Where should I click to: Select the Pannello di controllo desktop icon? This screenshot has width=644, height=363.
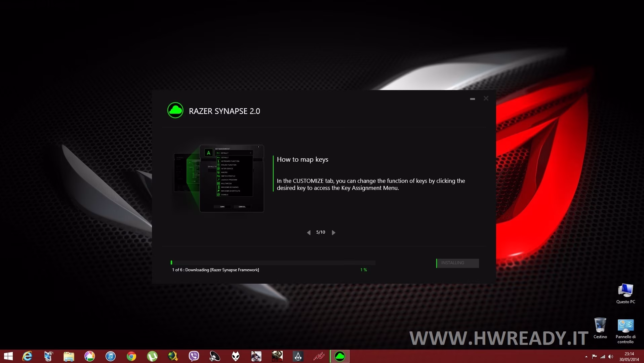(x=626, y=331)
